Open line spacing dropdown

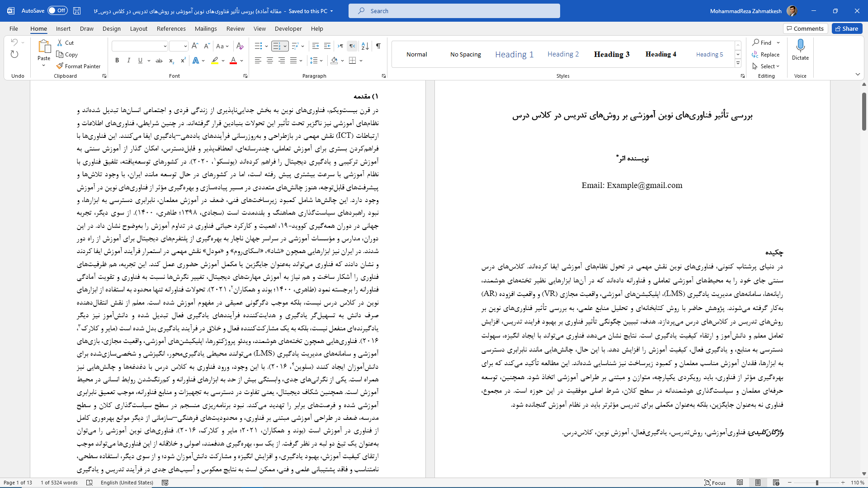pyautogui.click(x=316, y=61)
